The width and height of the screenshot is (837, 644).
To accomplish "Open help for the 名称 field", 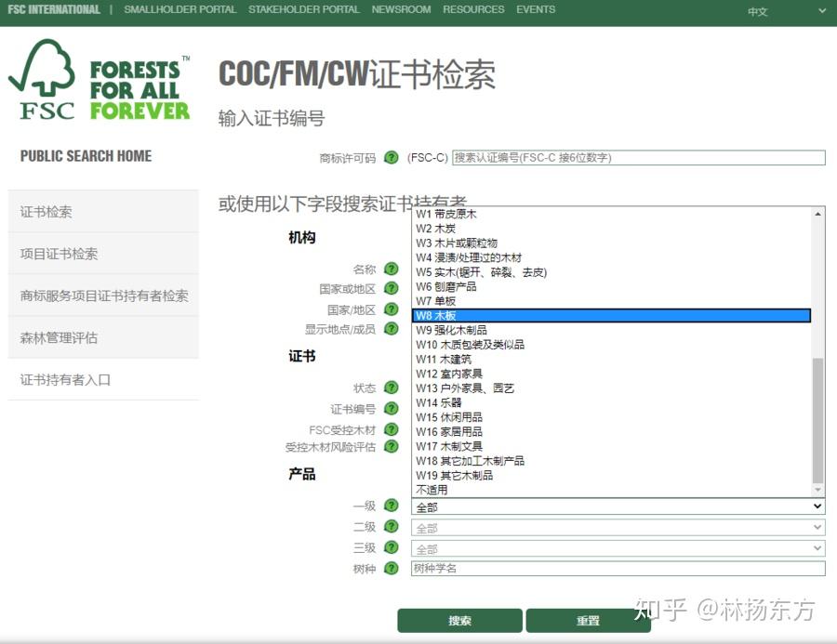I will tap(392, 270).
